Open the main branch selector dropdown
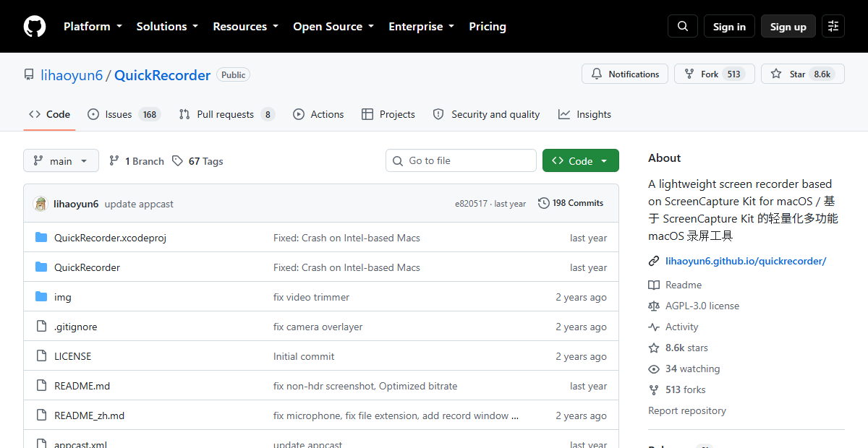The image size is (868, 448). pyautogui.click(x=61, y=161)
